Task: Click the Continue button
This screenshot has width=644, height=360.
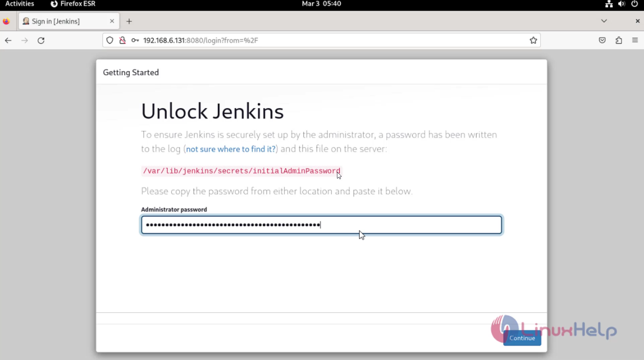Action: [522, 338]
